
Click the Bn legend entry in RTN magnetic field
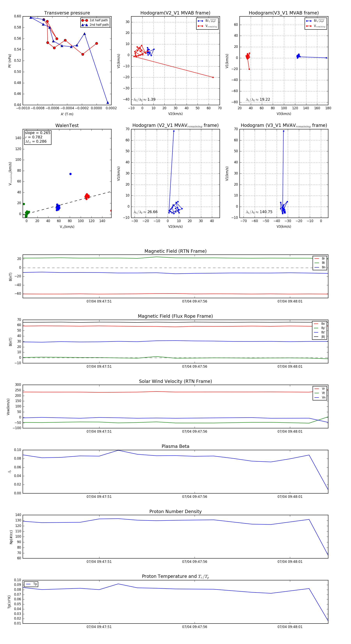(320, 267)
